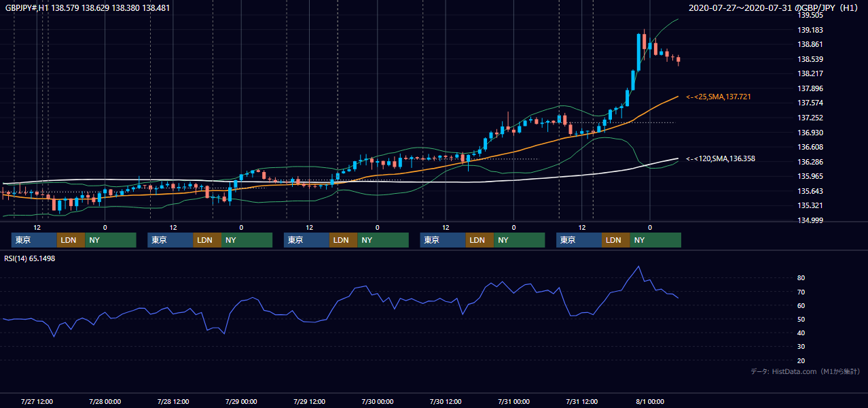Select RSI scale value 30
This screenshot has height=408, width=868.
coord(801,347)
